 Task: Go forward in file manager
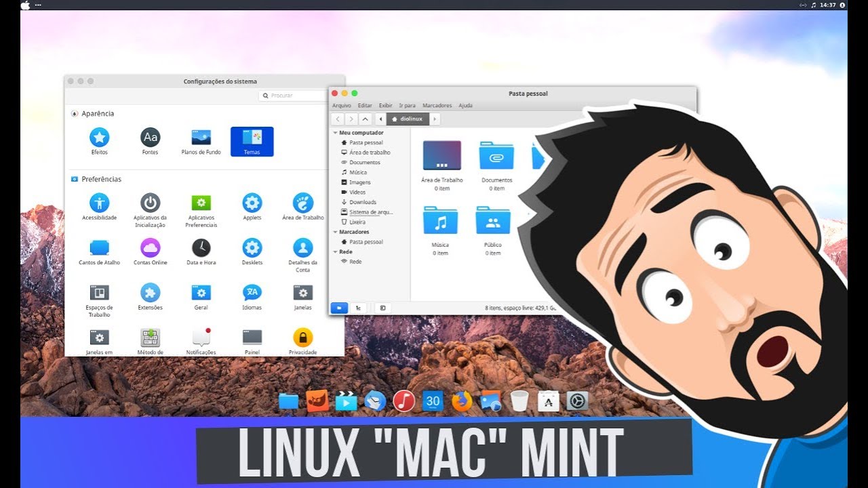[351, 119]
